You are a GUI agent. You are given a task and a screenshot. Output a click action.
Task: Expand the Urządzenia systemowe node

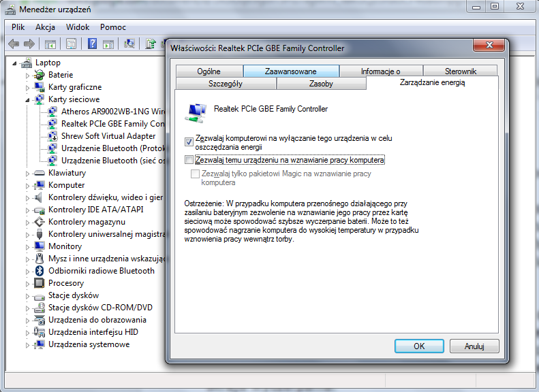27,345
